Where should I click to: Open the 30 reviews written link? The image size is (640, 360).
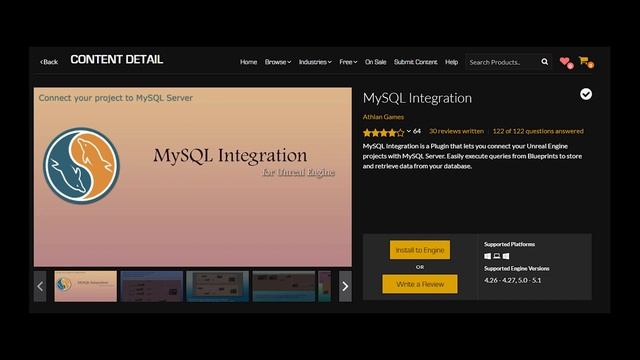click(x=456, y=131)
